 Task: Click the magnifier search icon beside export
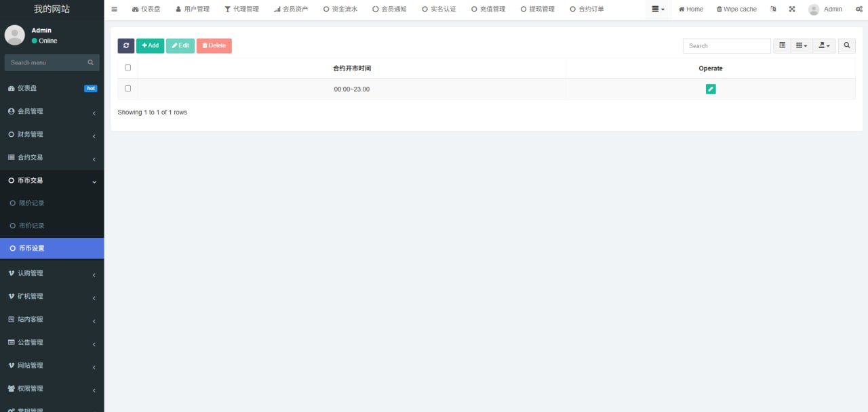(846, 45)
